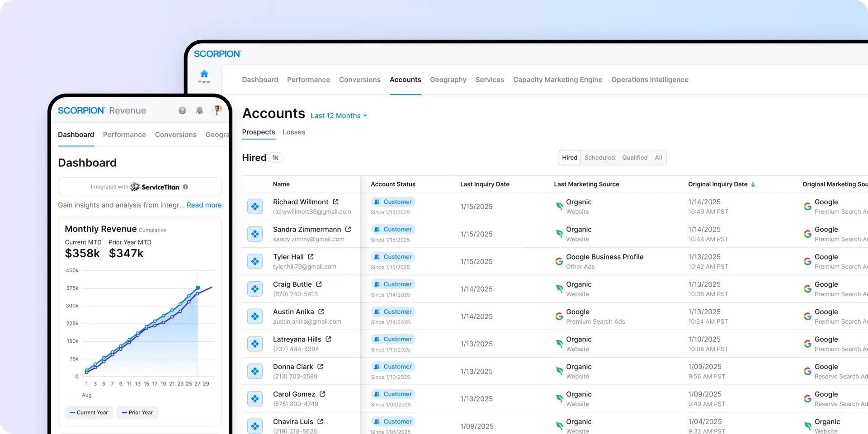Open Donna Clark's external link icon
The height and width of the screenshot is (434, 868).
pos(320,367)
